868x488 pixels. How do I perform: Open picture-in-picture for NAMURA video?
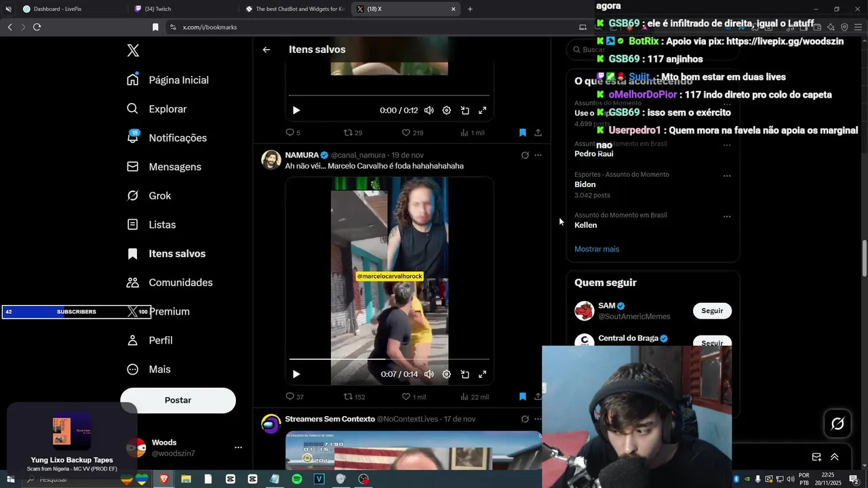coord(465,374)
